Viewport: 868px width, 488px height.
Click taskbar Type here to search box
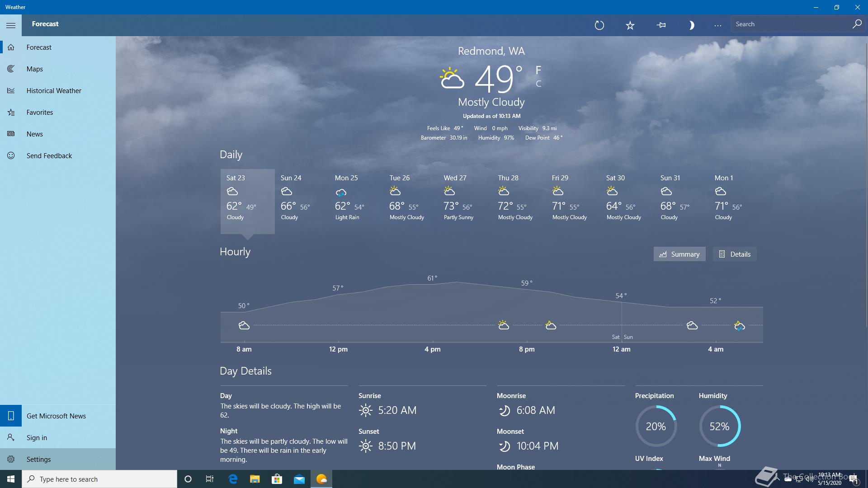pyautogui.click(x=99, y=479)
